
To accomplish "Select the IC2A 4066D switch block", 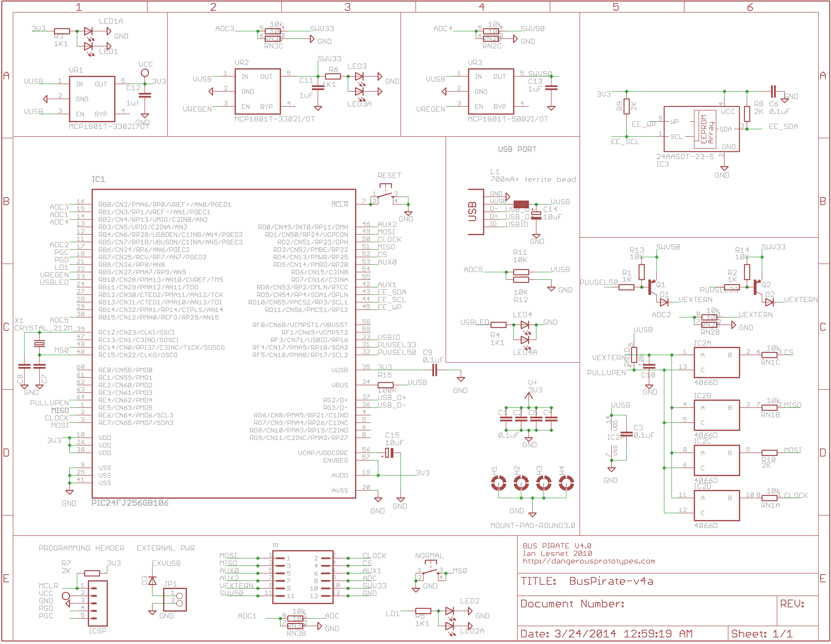I will click(717, 362).
